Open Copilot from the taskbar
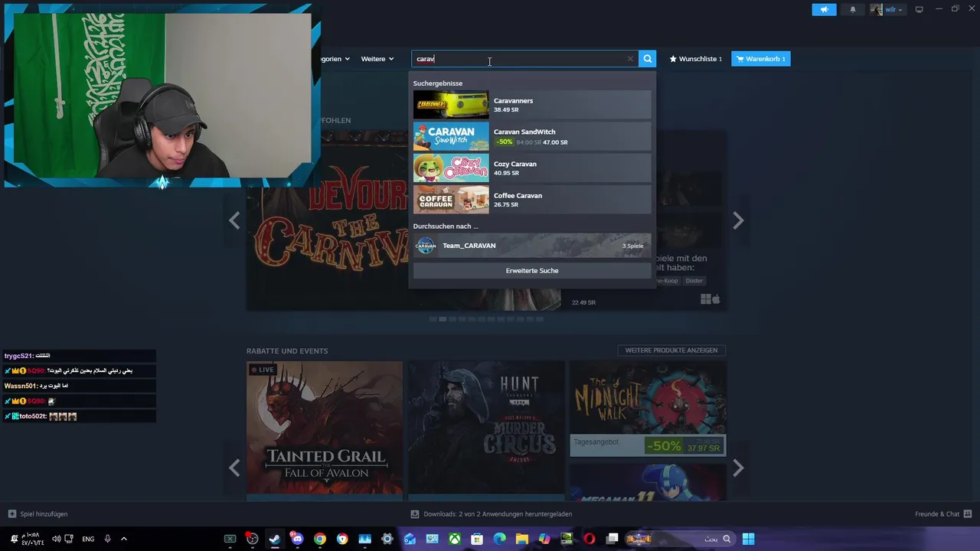Viewport: 980px width, 551px height. click(x=544, y=539)
